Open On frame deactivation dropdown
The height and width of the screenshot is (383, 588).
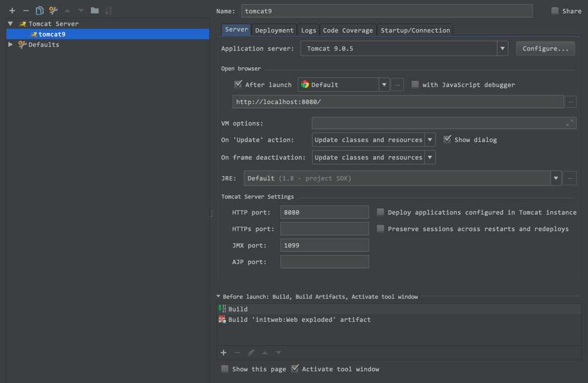pos(430,157)
